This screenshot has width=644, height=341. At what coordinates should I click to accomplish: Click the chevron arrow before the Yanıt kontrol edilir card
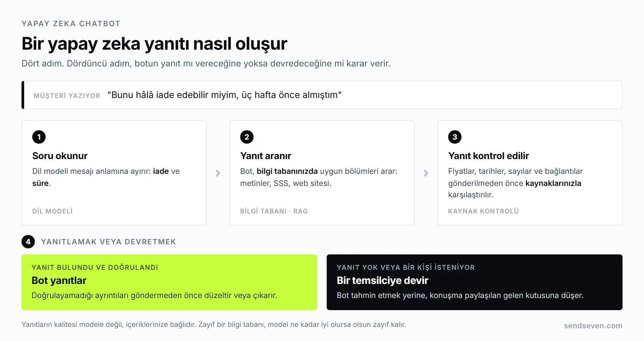coord(426,173)
